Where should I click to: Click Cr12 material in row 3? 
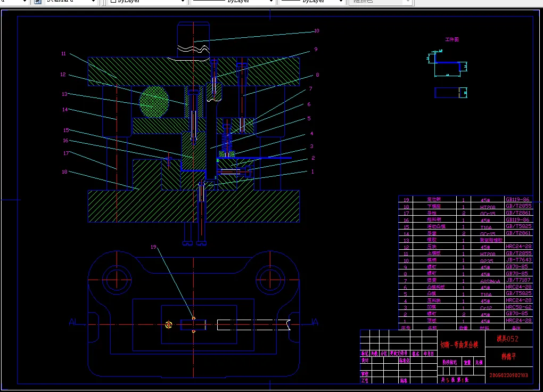tap(486, 308)
